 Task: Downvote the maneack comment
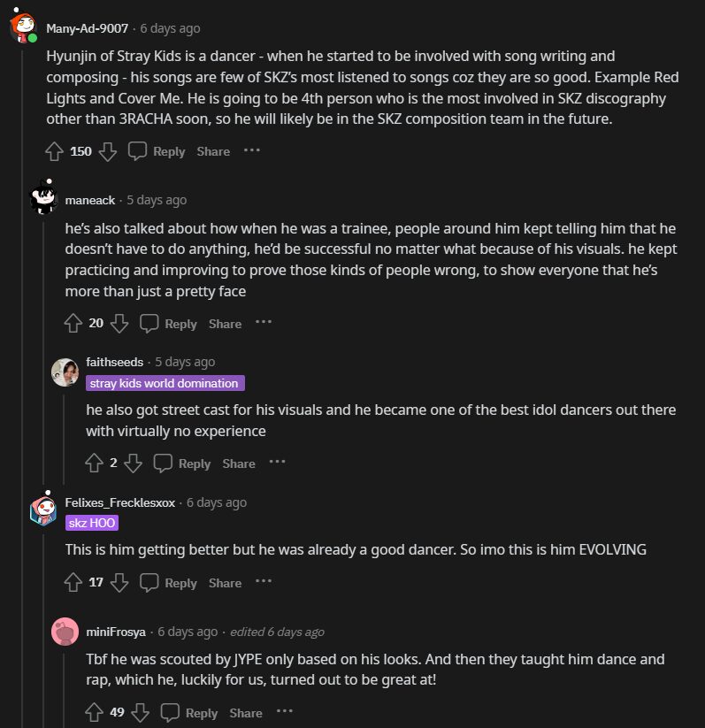(119, 324)
